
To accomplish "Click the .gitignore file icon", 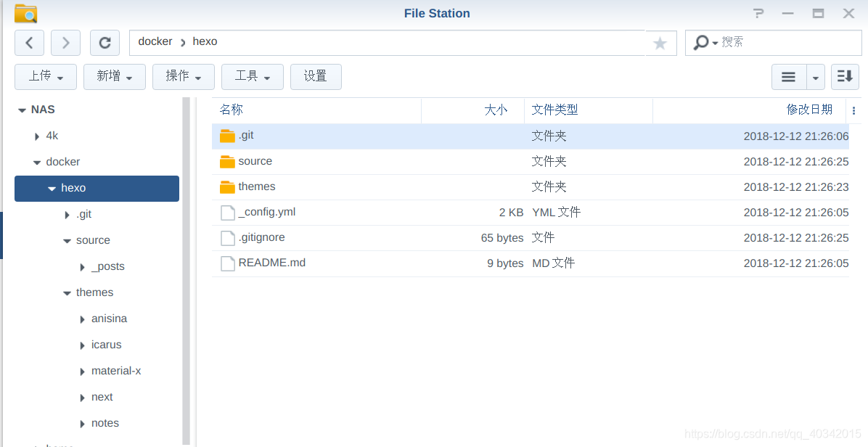I will (x=227, y=238).
